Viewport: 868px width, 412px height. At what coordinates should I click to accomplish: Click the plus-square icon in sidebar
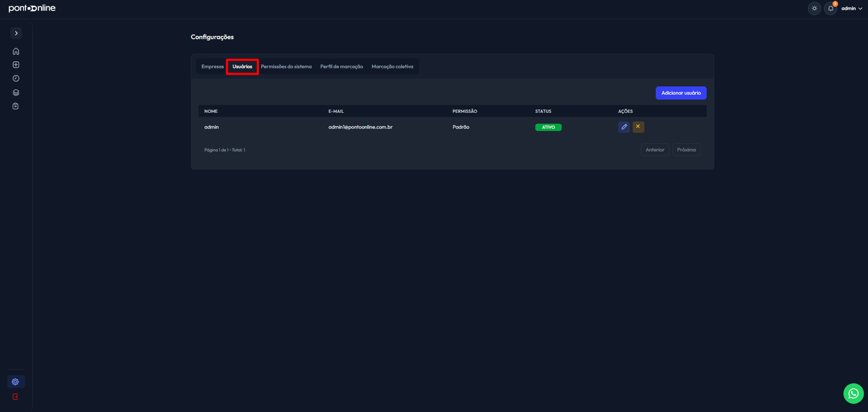[x=16, y=65]
